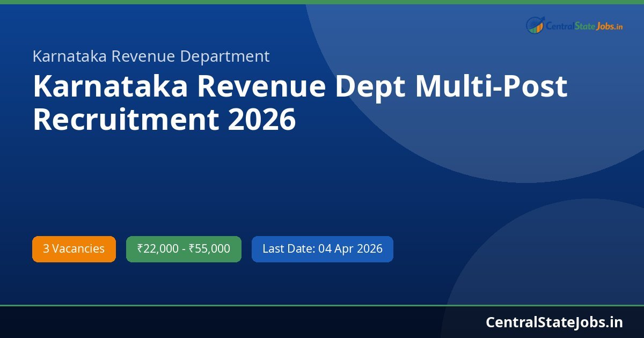Select the Karnataka Revenue Department header label

coord(151,56)
